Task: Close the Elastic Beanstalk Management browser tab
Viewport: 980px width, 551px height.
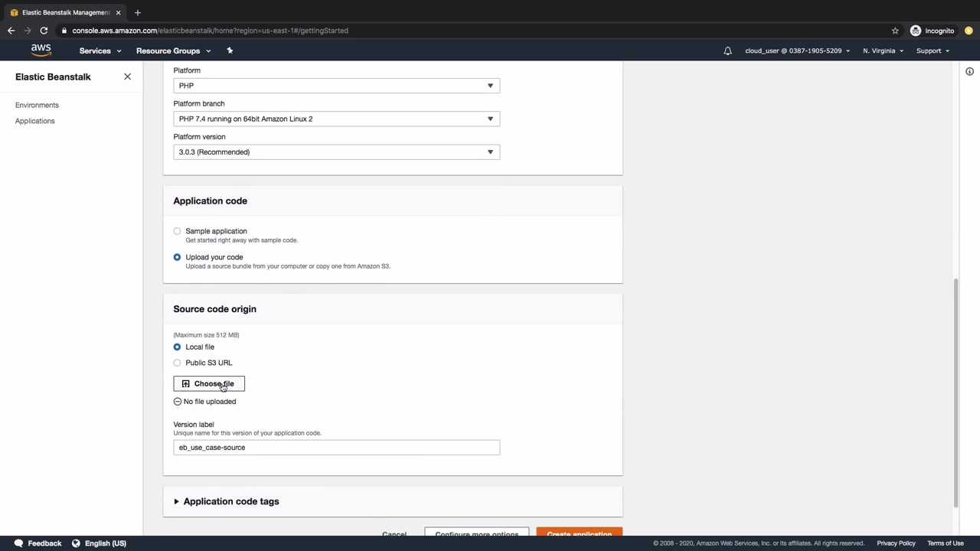Action: tap(118, 12)
